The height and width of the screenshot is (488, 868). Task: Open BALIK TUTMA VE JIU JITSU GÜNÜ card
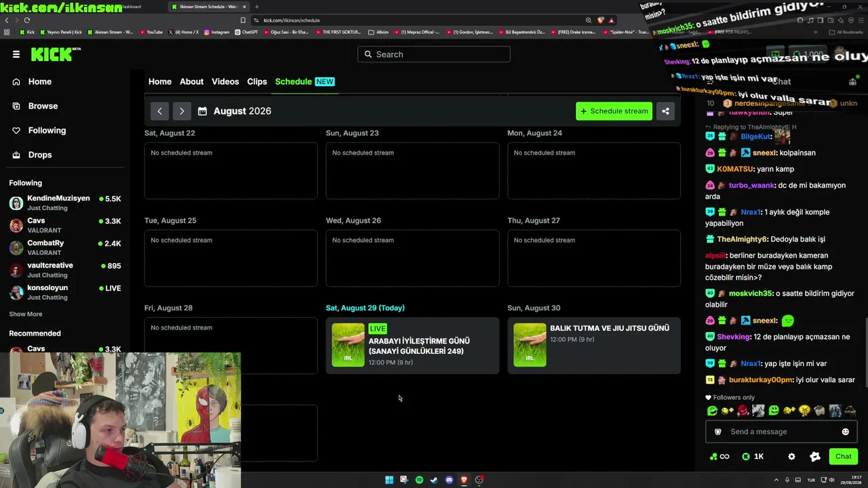(x=594, y=345)
